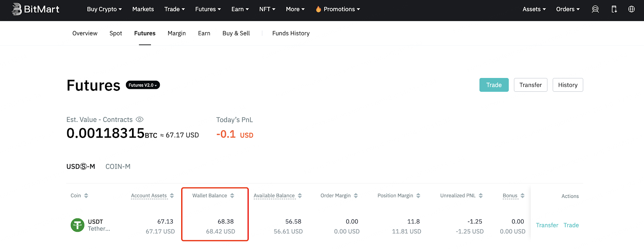644x249 pixels.
Task: Expand the More dropdown menu
Action: [x=295, y=9]
